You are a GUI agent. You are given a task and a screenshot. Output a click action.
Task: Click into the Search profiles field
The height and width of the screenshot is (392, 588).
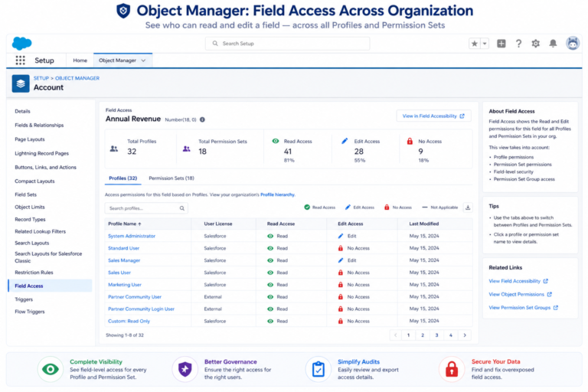tap(146, 208)
